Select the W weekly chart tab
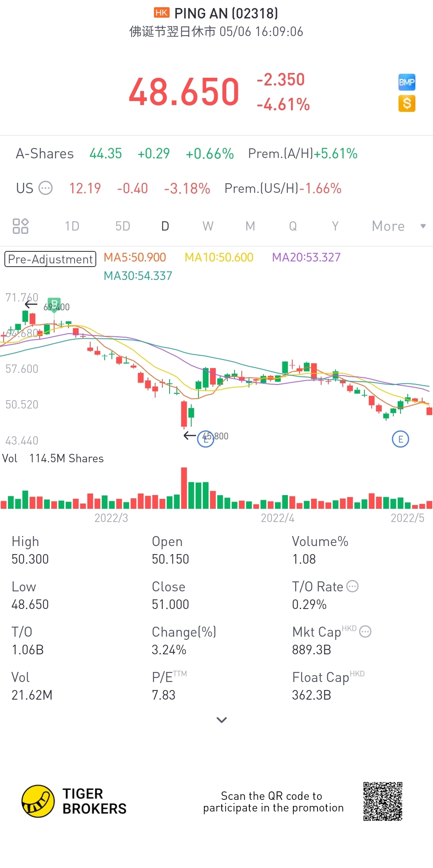433x868 pixels. click(208, 226)
